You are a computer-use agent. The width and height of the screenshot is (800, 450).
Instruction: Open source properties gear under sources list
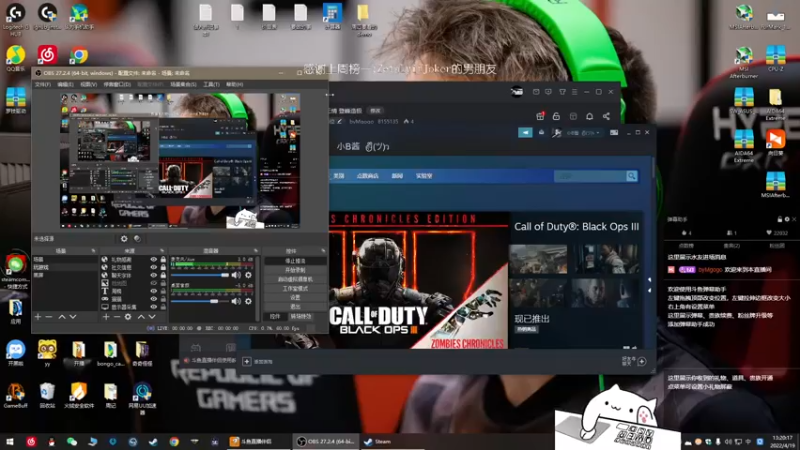[x=128, y=317]
